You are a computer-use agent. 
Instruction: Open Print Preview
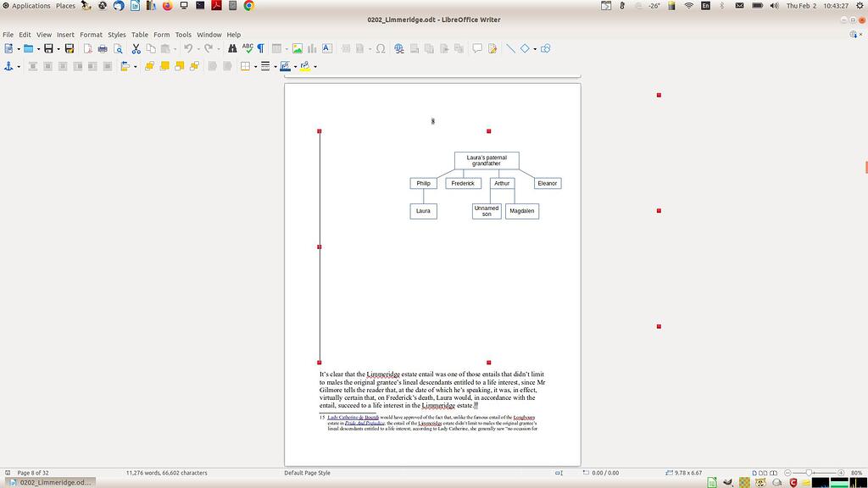coord(118,48)
